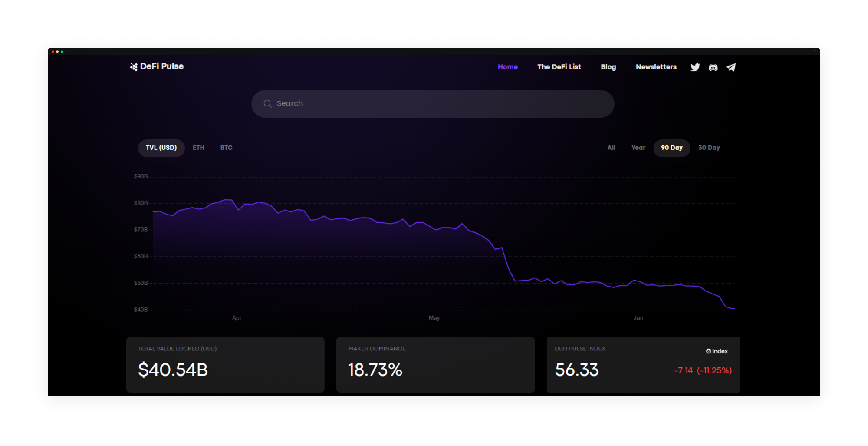Navigate to the Blog section
Viewport: 868px width, 446px height.
608,67
